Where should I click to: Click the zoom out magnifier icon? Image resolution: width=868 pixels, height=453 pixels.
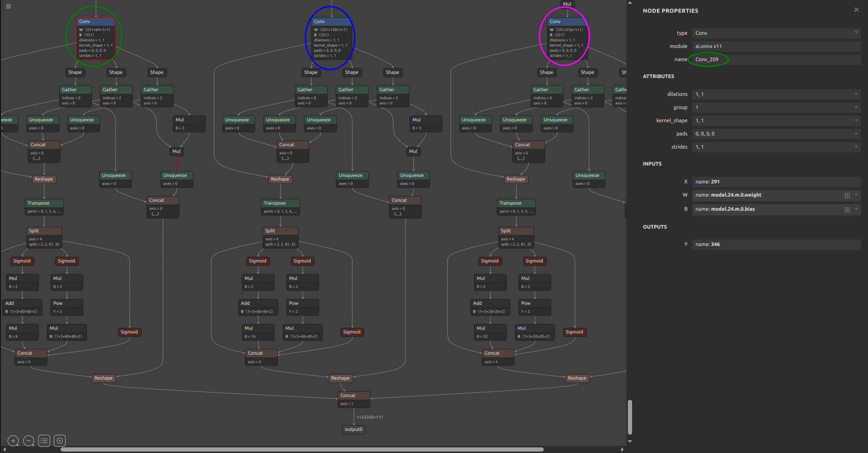click(29, 441)
